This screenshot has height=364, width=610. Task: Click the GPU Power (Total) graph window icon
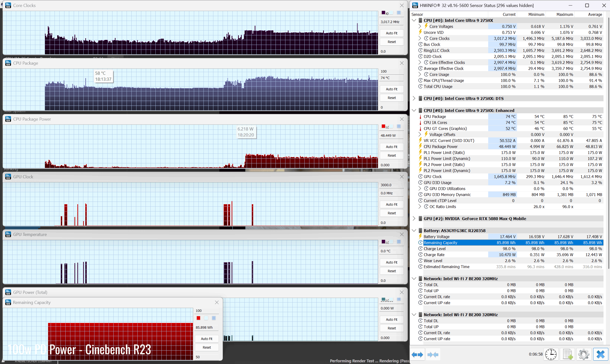8,292
